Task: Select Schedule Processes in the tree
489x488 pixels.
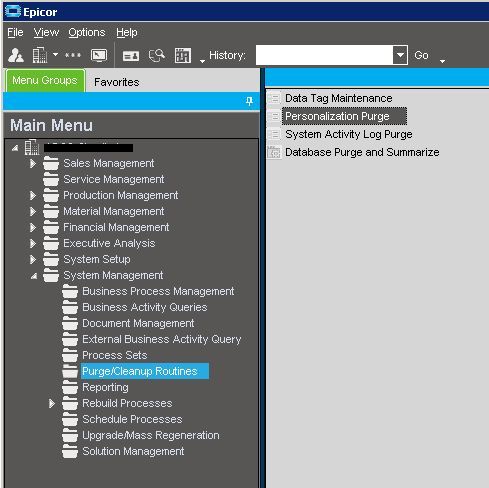Action: coord(132,419)
